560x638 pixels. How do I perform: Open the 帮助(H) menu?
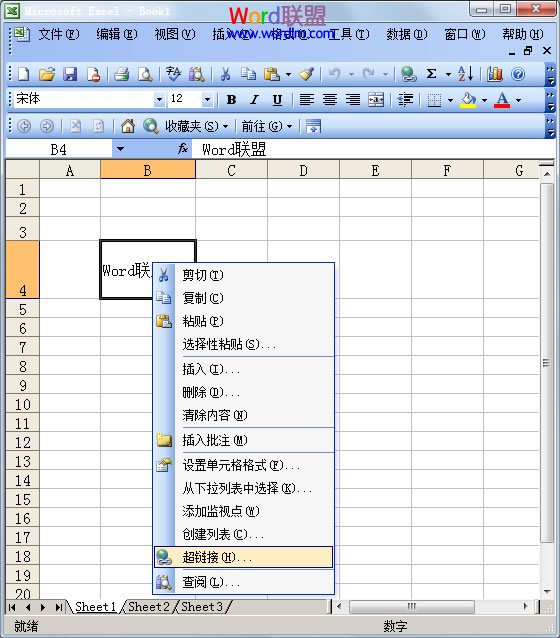pos(523,34)
